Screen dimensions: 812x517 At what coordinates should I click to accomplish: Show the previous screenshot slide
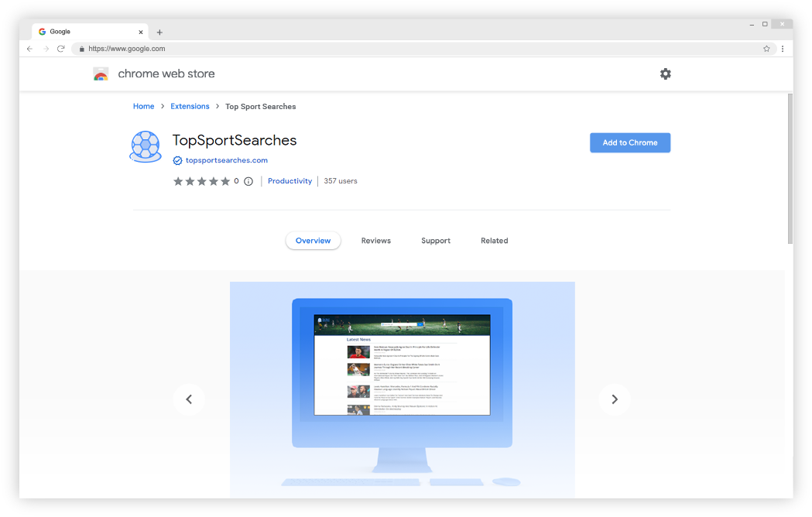point(189,399)
